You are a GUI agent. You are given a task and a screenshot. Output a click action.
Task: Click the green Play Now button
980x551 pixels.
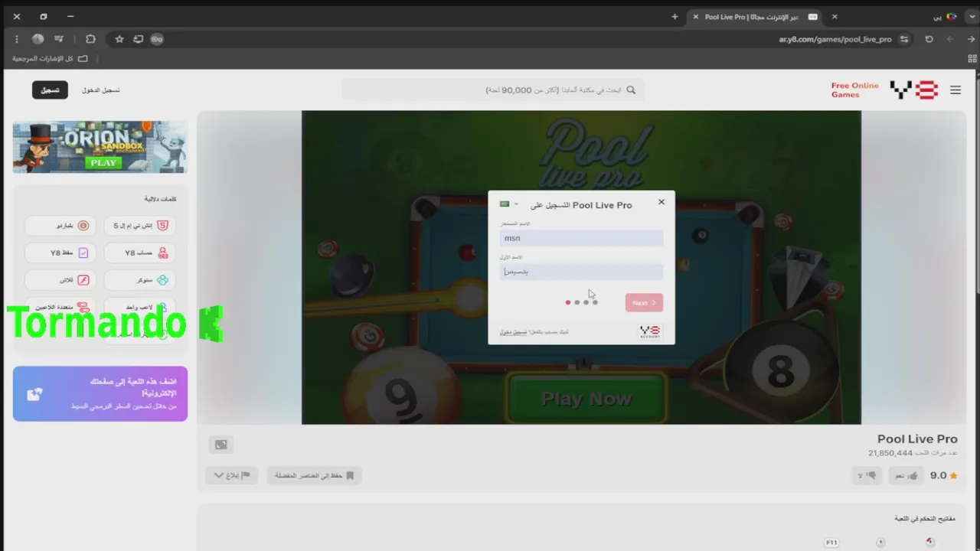(x=586, y=399)
